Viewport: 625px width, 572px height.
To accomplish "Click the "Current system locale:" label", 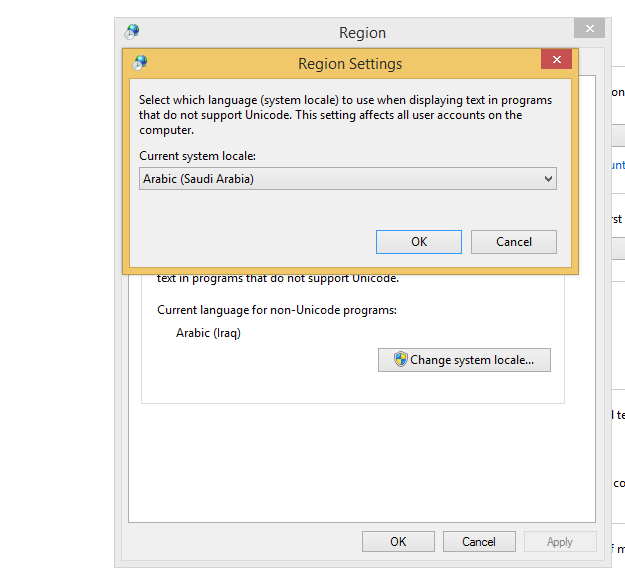I will tap(197, 155).
